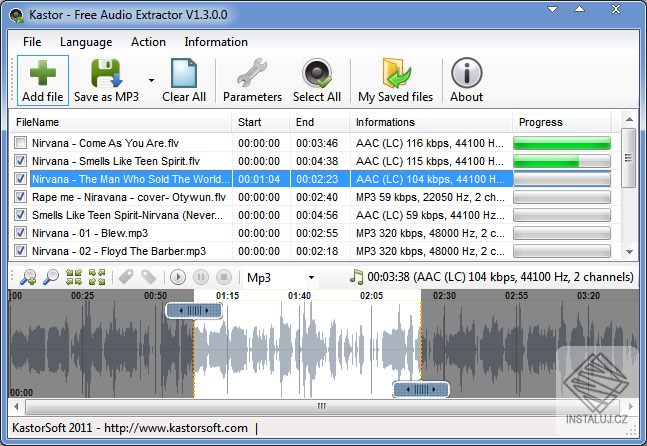The image size is (647, 446).
Task: Click file list scrollbar down arrow
Action: click(629, 252)
